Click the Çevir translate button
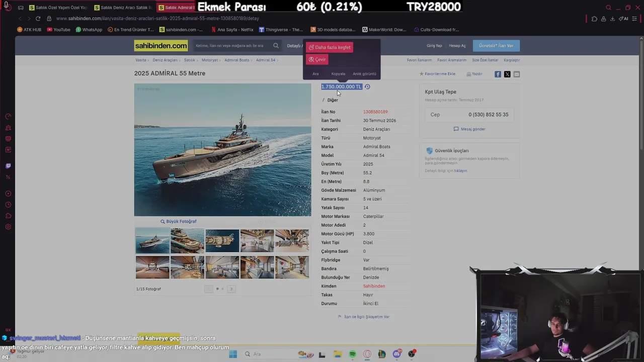 click(317, 59)
